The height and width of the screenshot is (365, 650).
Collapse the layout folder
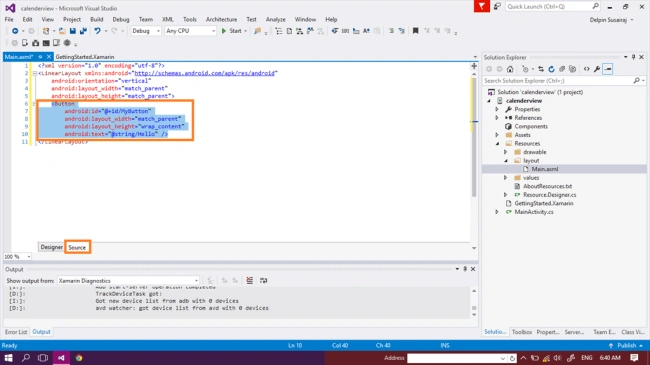pos(506,161)
